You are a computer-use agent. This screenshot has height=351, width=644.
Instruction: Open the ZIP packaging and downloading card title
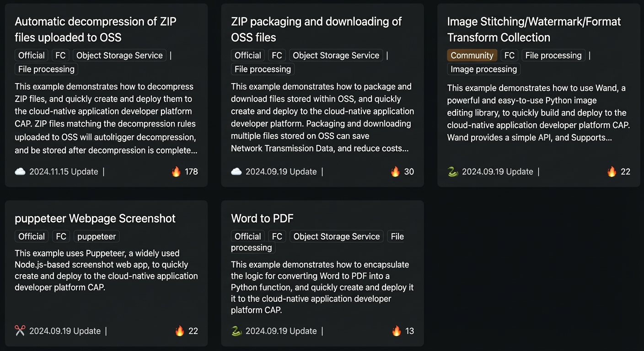tap(317, 29)
